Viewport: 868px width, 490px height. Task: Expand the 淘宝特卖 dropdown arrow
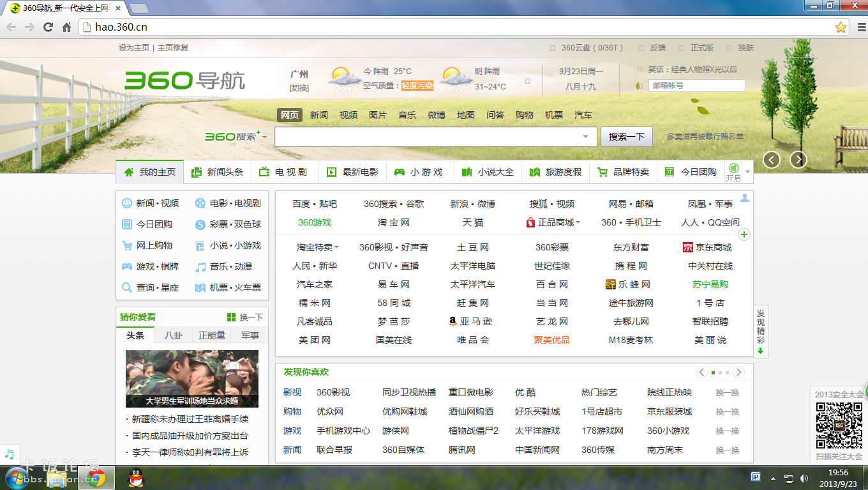[336, 248]
